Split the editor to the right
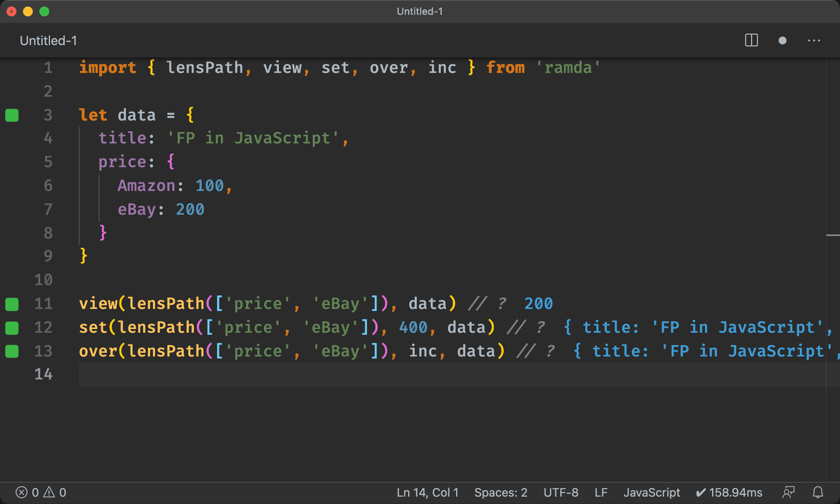This screenshot has width=840, height=504. [x=751, y=41]
